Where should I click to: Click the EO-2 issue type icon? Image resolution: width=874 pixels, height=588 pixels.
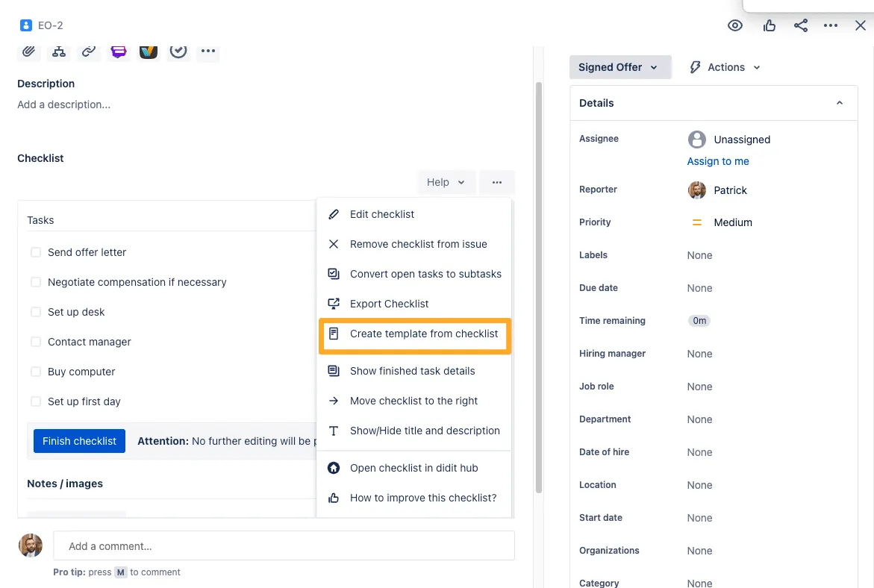25,25
